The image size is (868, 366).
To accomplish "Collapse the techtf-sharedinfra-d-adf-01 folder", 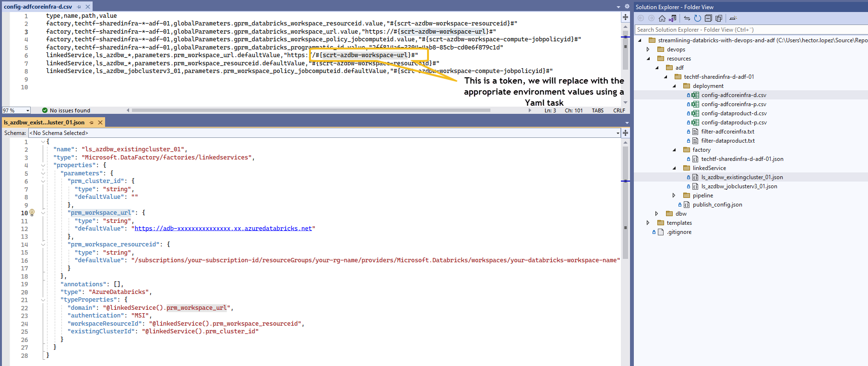I will tap(666, 77).
